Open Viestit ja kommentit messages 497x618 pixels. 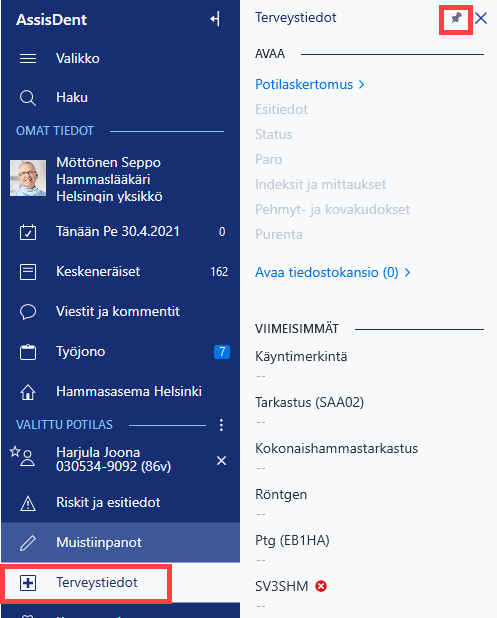coord(121,311)
